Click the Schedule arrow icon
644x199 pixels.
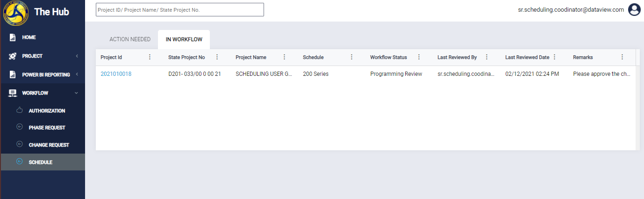pyautogui.click(x=19, y=162)
